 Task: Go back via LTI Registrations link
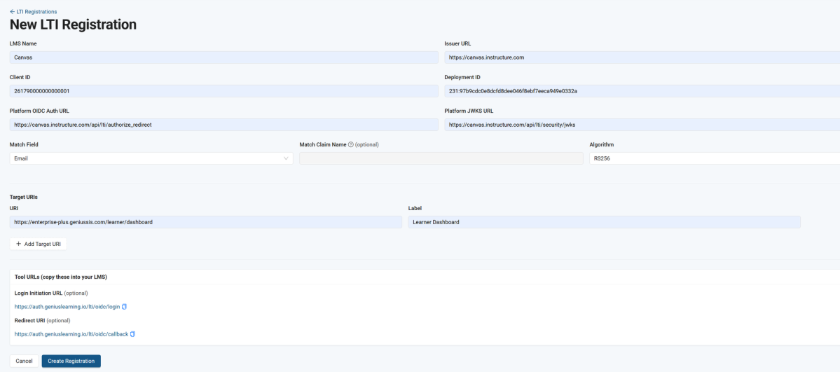[33, 11]
